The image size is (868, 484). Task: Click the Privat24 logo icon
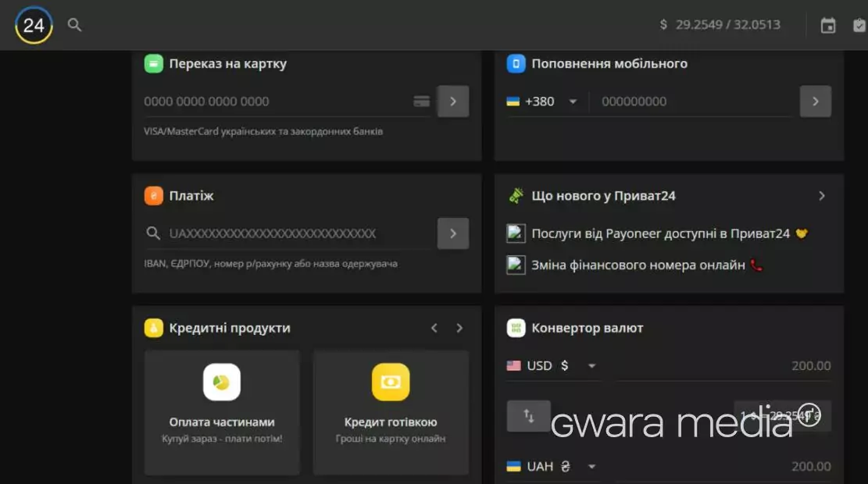pos(34,25)
